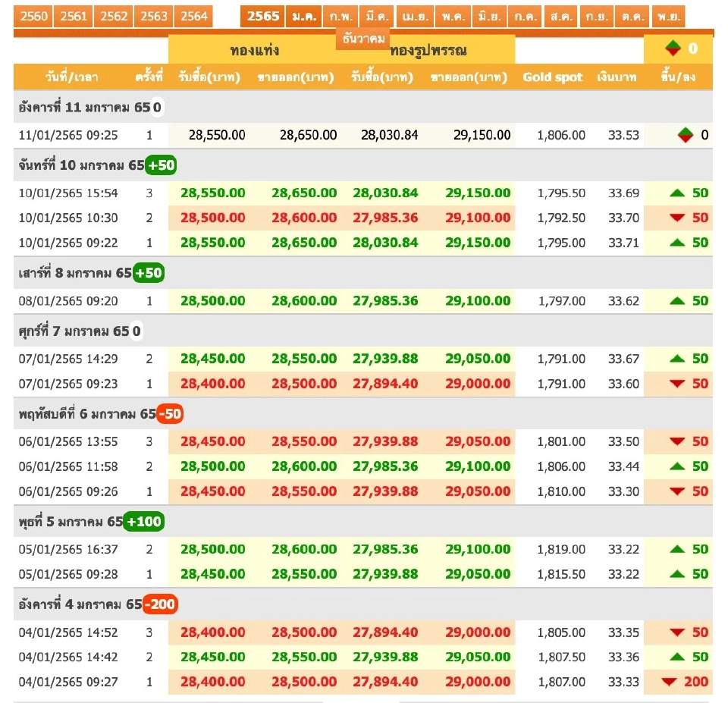Click the เงินบาท value 33.30
The height and width of the screenshot is (703, 728).
point(623,491)
